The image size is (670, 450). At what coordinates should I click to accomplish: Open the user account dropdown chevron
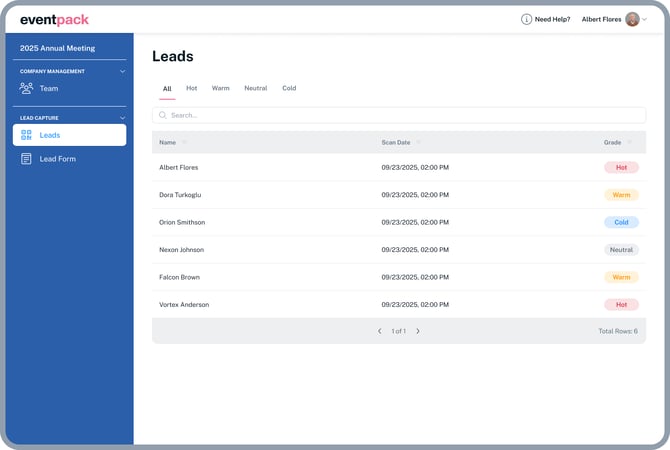click(645, 19)
